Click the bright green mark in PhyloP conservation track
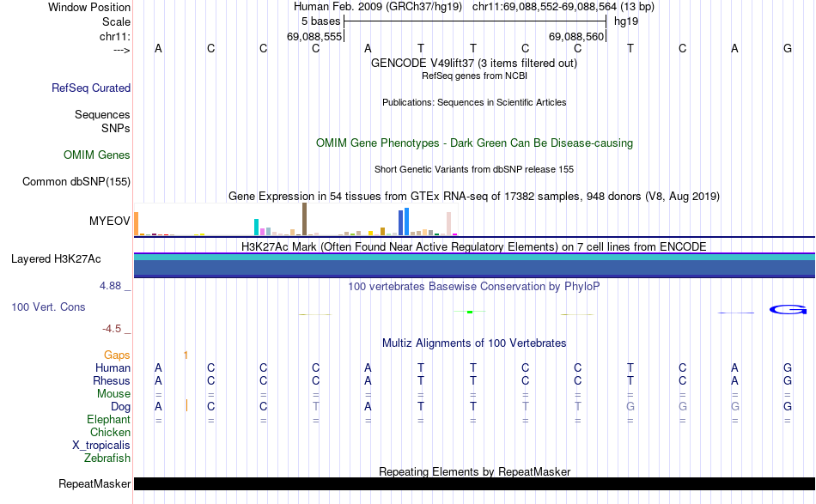Viewport: 816px width, 504px height. (470, 312)
